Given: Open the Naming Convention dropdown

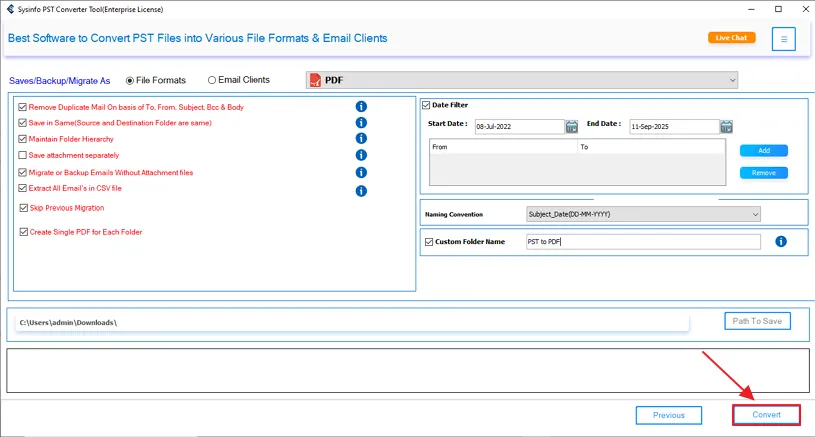Looking at the screenshot, I should [x=643, y=214].
